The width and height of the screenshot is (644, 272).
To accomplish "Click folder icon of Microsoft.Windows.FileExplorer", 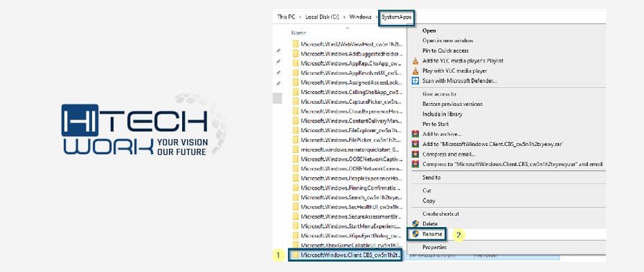I will (x=295, y=130).
